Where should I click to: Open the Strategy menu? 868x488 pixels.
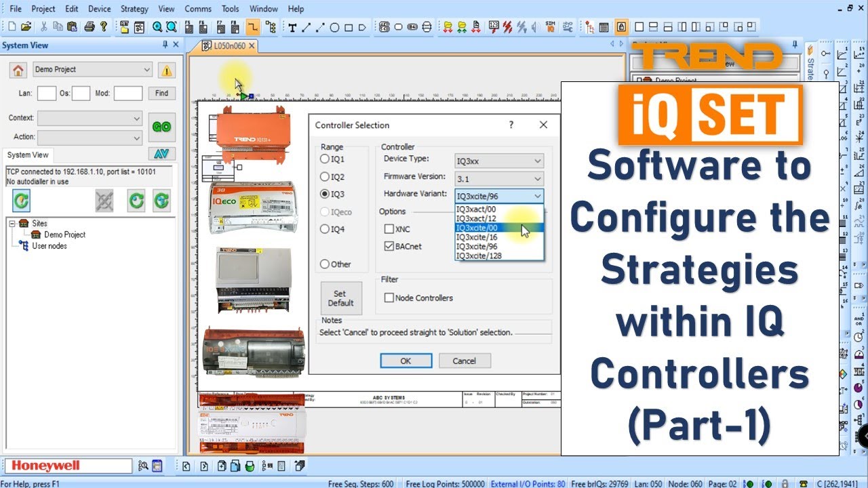134,9
